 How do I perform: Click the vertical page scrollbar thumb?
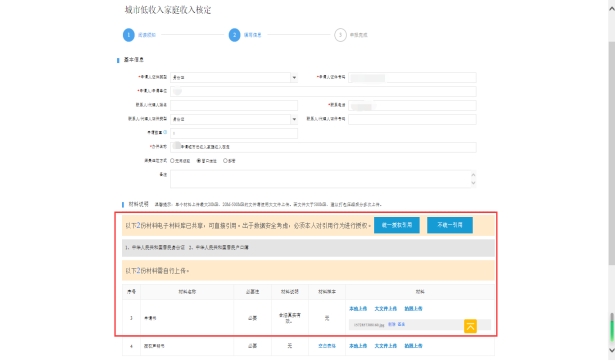click(x=611, y=153)
